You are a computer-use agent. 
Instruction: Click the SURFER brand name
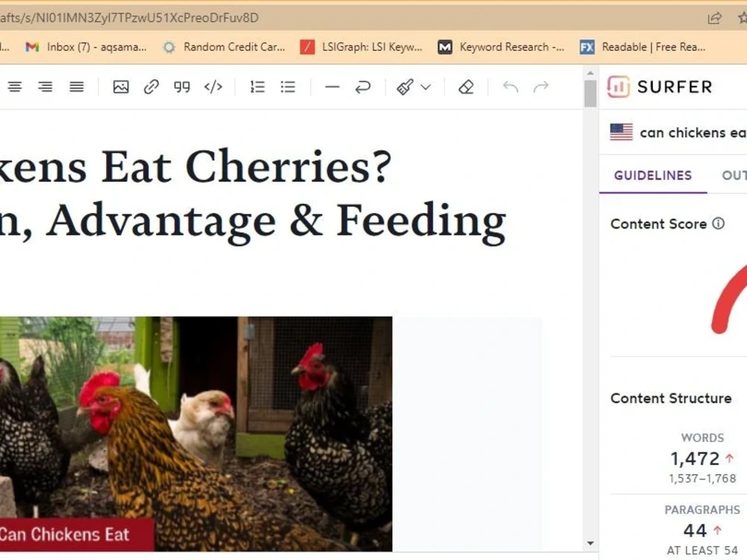[x=675, y=87]
